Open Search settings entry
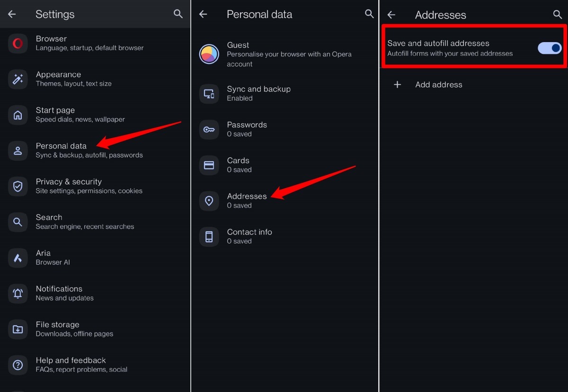 [95, 222]
